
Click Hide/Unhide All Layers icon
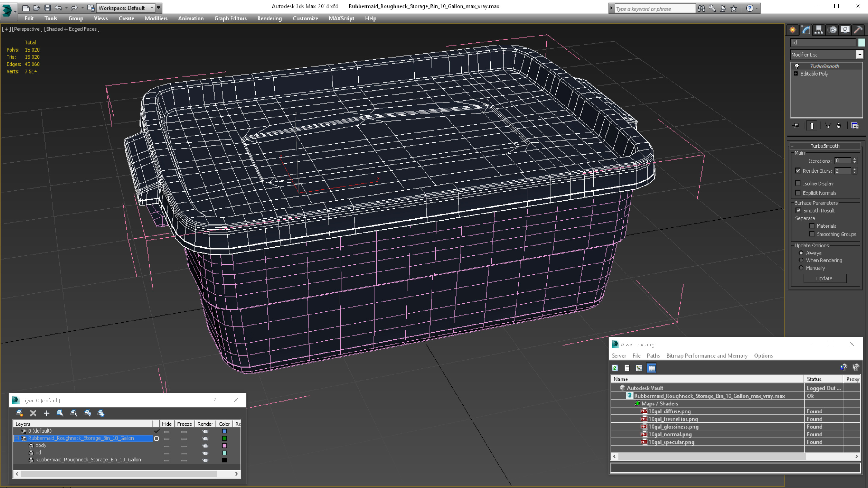pyautogui.click(x=88, y=413)
